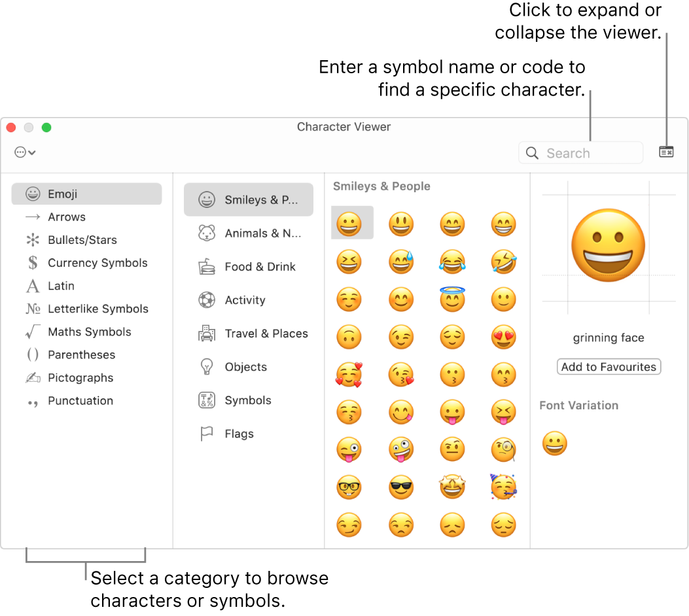The image size is (689, 616).
Task: Open the action pop-up menu
Action: coord(25,152)
